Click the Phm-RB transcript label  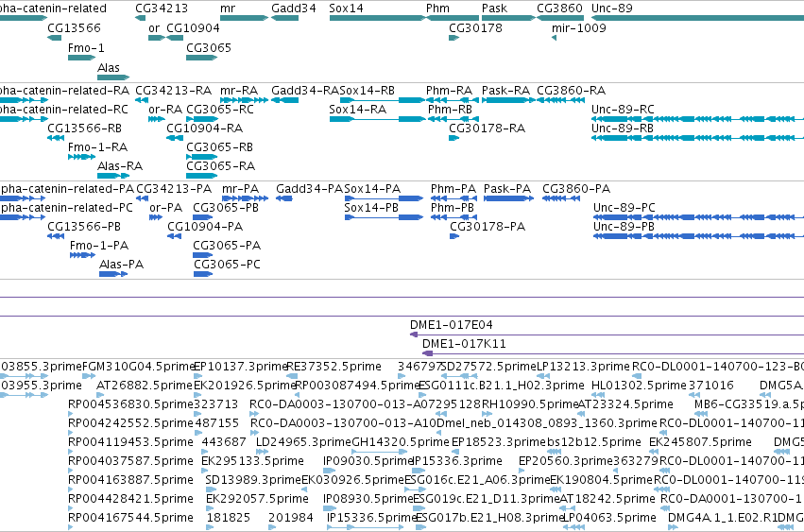[451, 110]
